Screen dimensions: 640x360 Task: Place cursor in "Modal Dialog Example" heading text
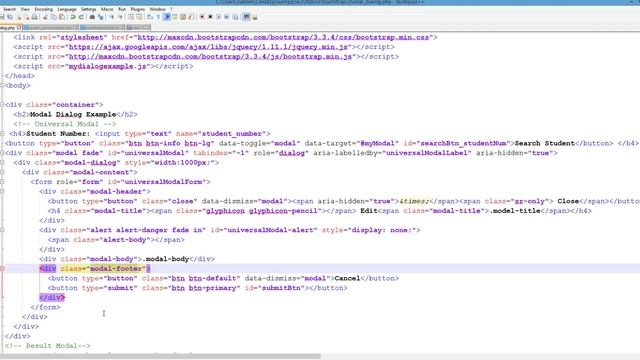point(73,114)
